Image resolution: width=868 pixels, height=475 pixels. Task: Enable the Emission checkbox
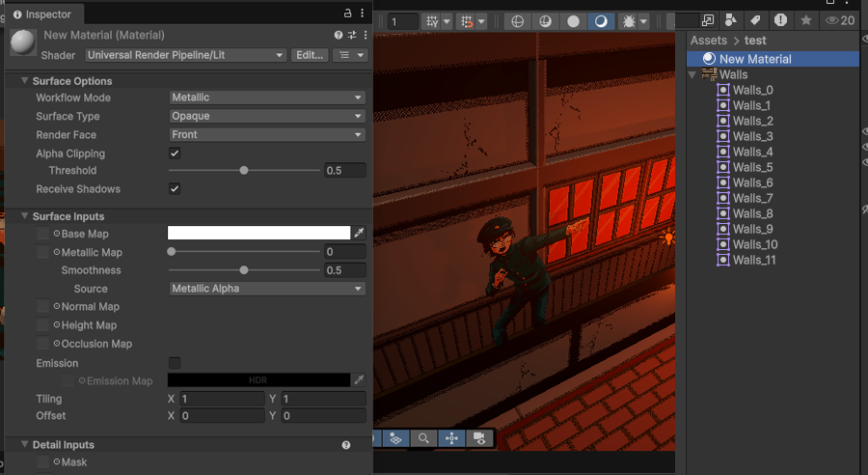click(175, 363)
